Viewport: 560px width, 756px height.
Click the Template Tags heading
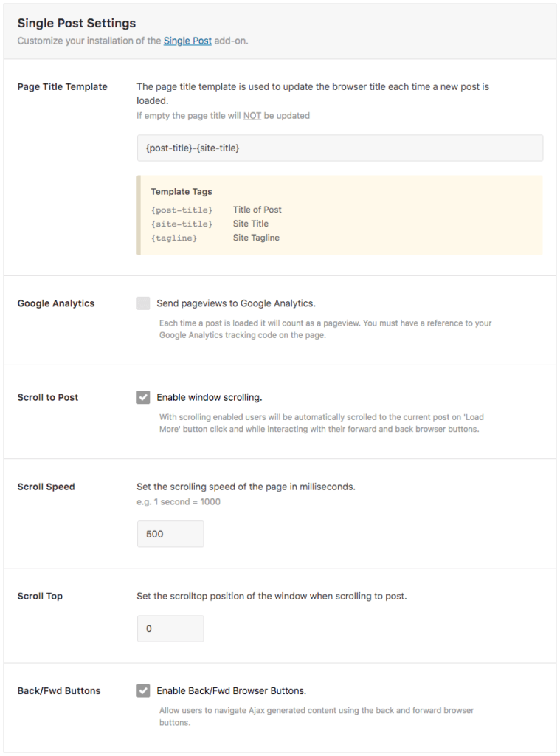coord(182,191)
